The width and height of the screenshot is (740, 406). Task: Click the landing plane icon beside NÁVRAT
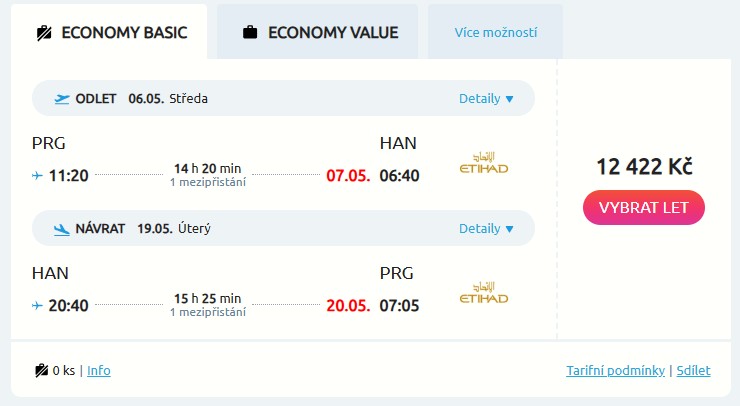click(62, 228)
